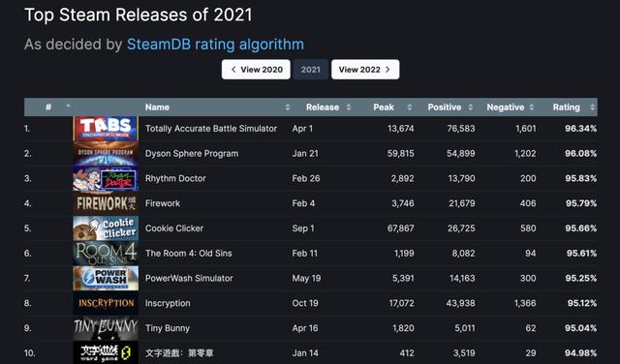Sort by Rating column sort icon
Screen dimensions: 620x364
coord(592,107)
